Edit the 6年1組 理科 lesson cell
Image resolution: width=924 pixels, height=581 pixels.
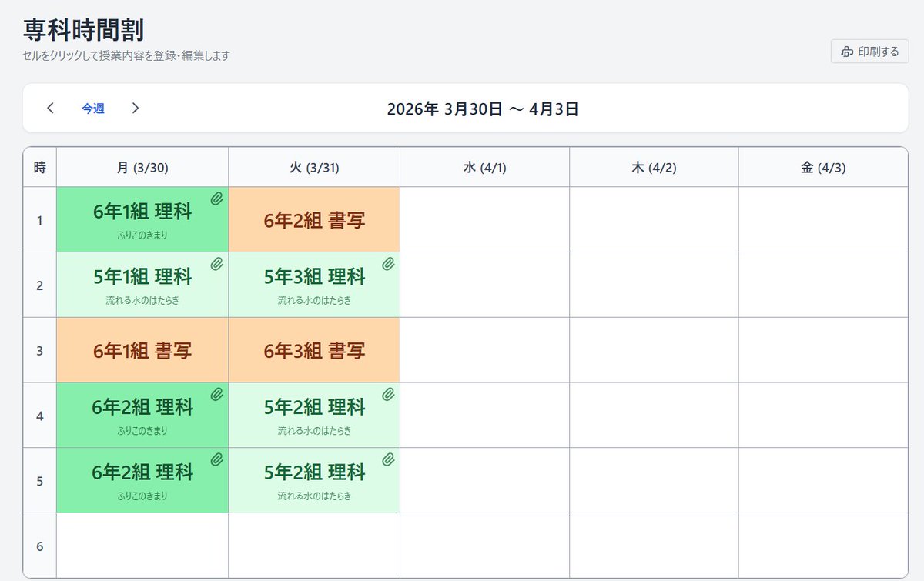coord(142,219)
